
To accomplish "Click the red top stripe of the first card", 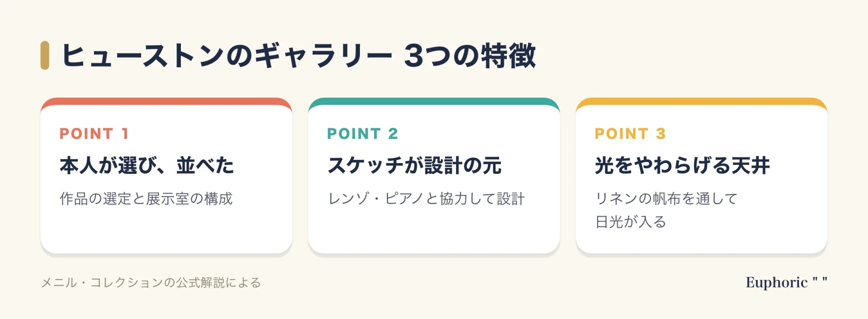I will [x=166, y=101].
